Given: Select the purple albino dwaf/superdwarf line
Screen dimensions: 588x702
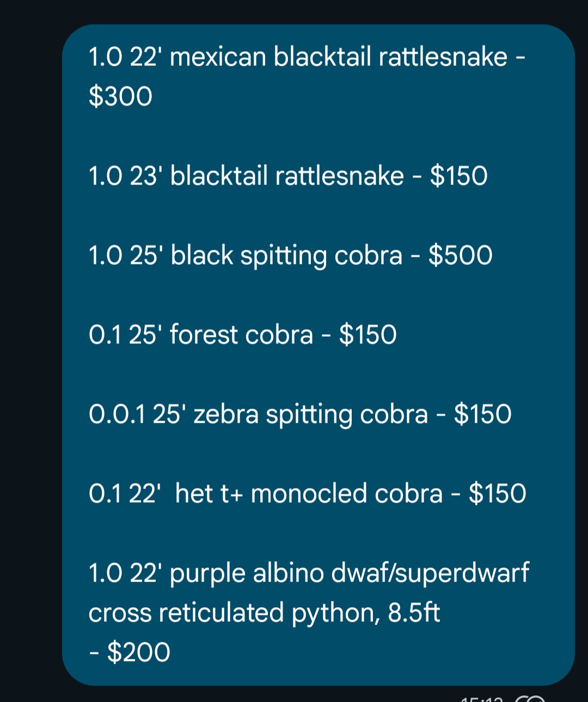Looking at the screenshot, I should pyautogui.click(x=309, y=574).
